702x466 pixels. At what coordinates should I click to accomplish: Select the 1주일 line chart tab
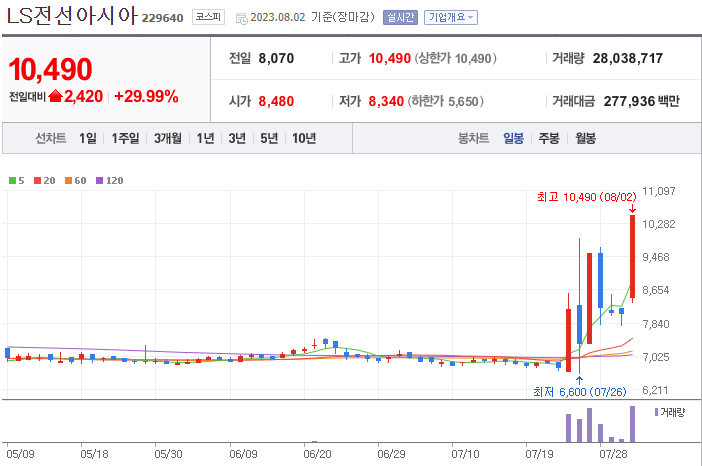coord(125,138)
